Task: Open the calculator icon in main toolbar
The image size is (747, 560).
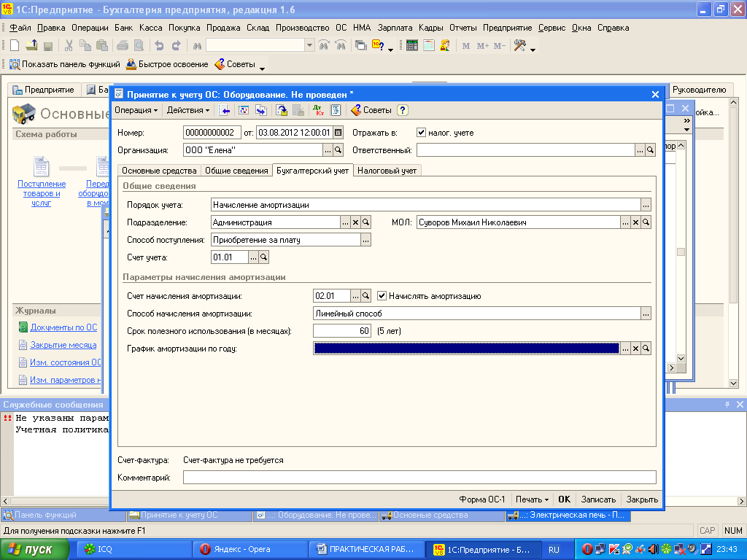Action: [412, 46]
